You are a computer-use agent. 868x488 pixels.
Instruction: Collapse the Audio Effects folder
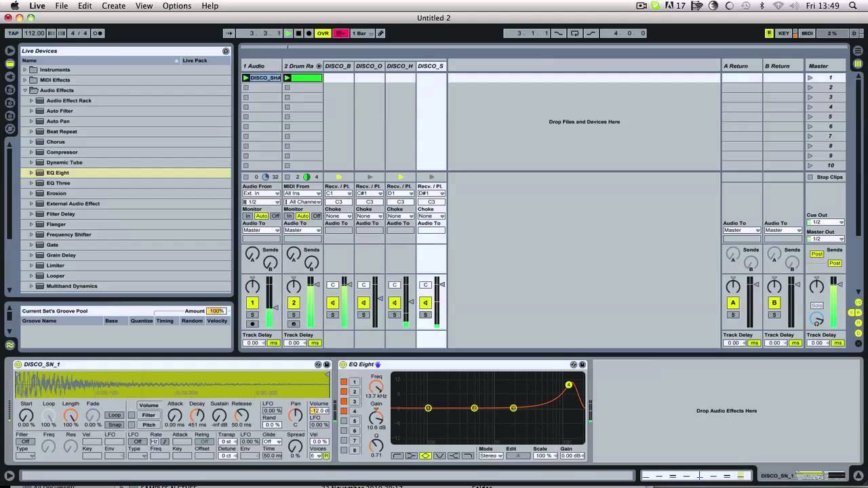(25, 90)
